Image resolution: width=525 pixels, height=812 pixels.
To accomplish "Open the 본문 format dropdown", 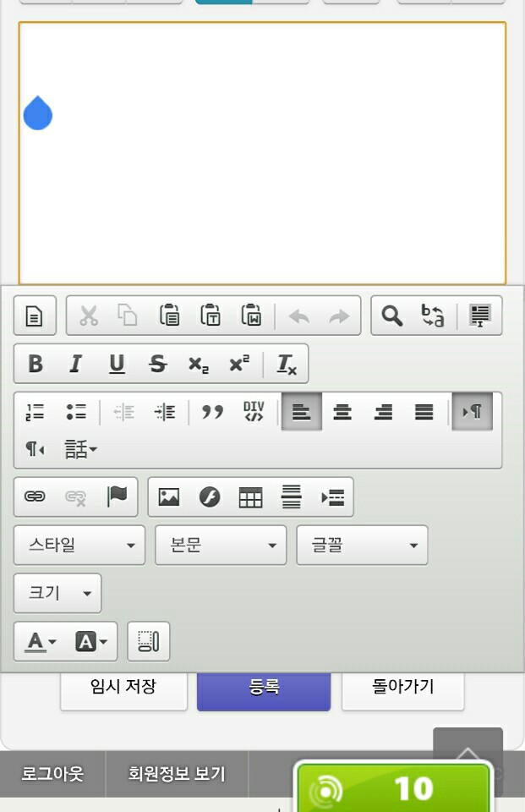I will point(221,545).
